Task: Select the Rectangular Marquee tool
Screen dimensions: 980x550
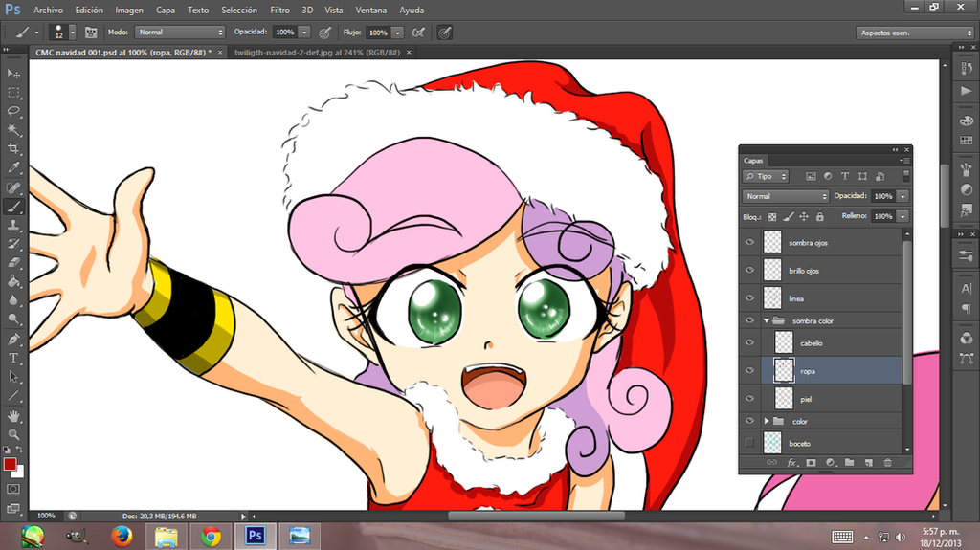Action: coord(13,93)
